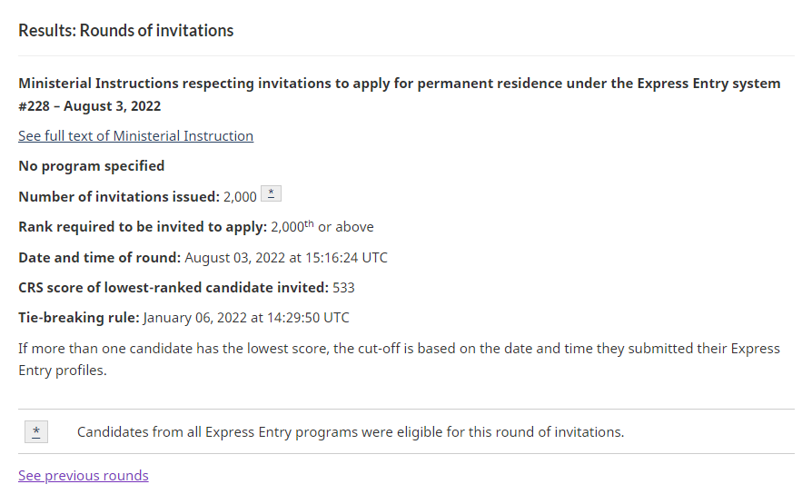
Task: Click the Tie-breaking rule label
Action: pyautogui.click(x=79, y=318)
